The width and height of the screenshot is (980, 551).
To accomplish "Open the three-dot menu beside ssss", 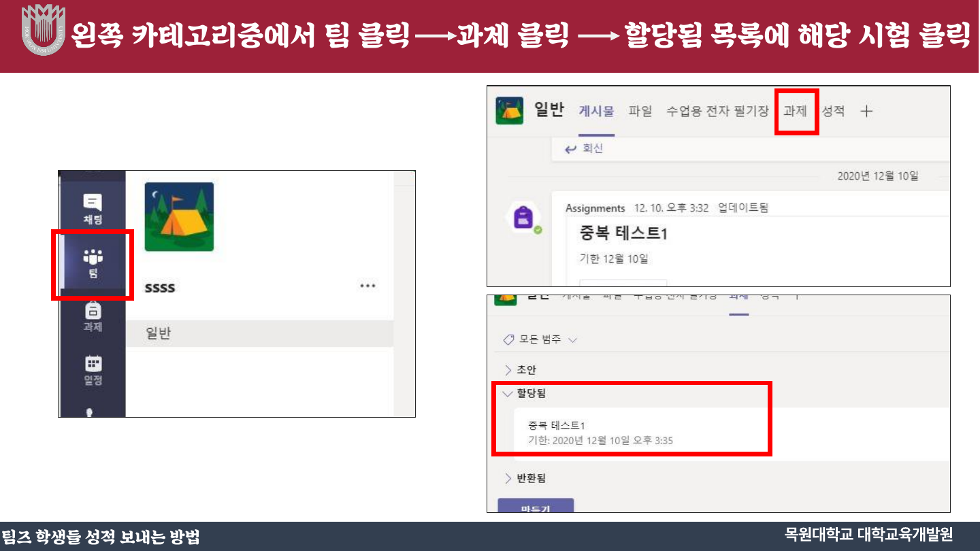I will pos(367,286).
